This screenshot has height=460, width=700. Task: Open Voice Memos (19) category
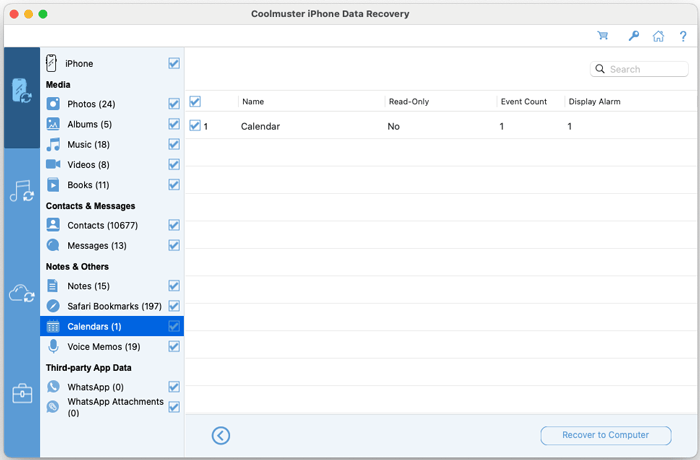(x=103, y=347)
